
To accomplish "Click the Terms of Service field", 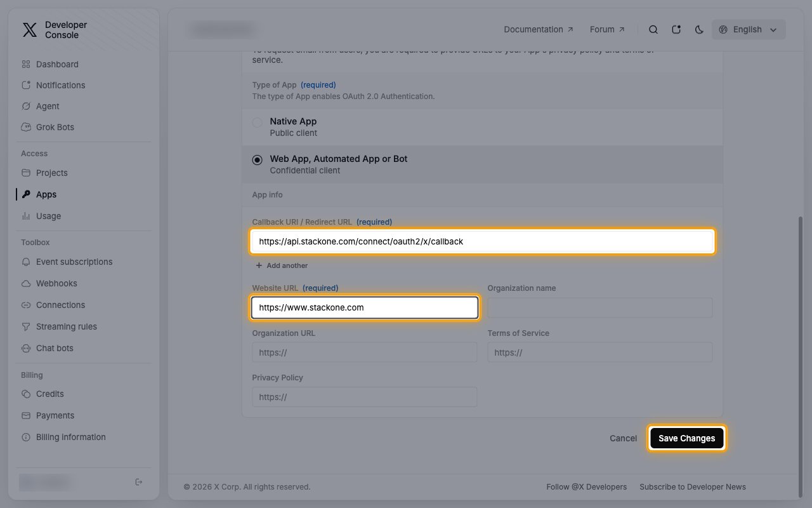I will [x=600, y=352].
